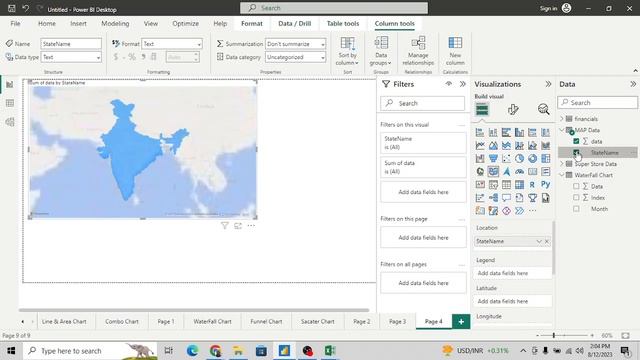Toggle filter pane visibility eye icon
This screenshot has height=360, width=640.
pyautogui.click(x=449, y=84)
